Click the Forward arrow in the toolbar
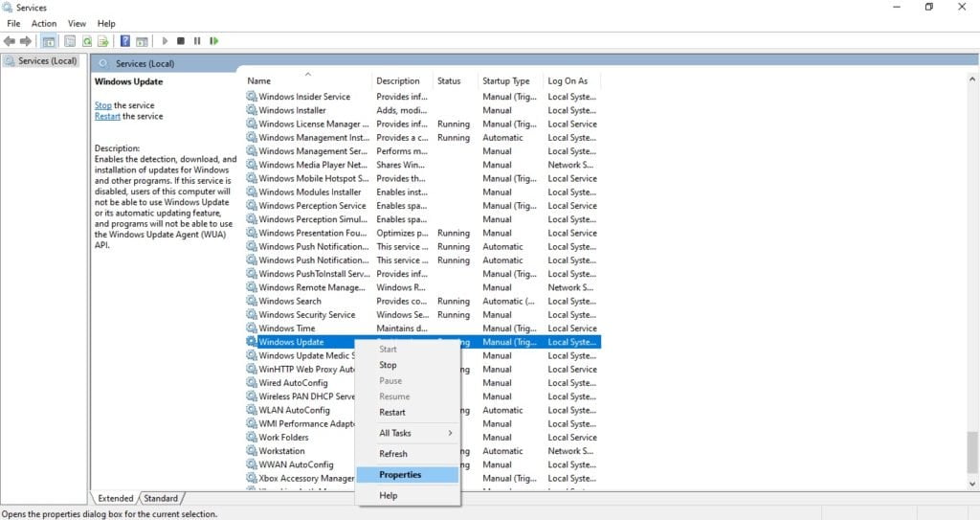 click(26, 41)
